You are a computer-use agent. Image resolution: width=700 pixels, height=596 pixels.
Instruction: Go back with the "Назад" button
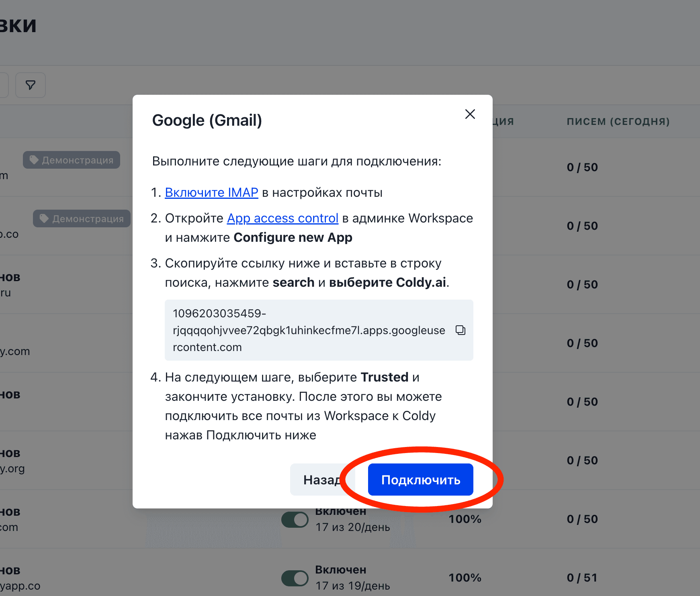pos(317,480)
